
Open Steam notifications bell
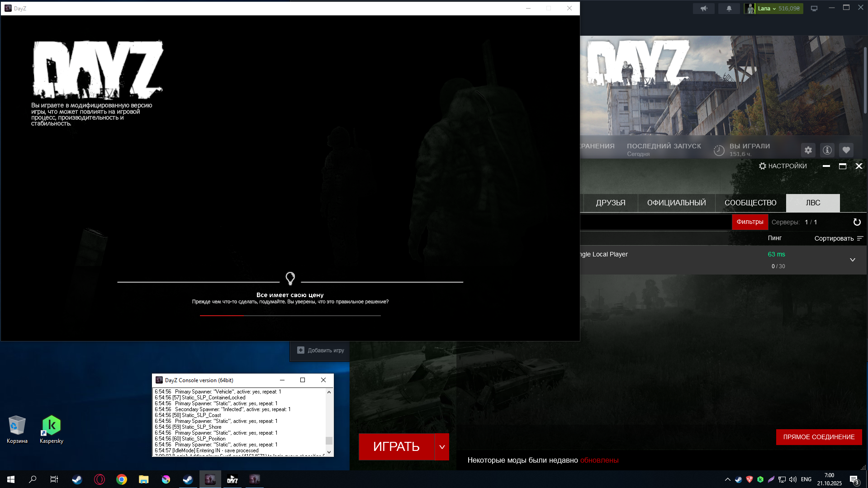pos(729,9)
